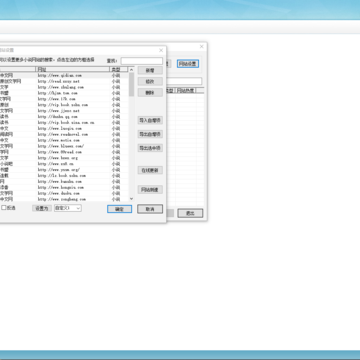Viewport: 360px width, 360px height.
Task: Select the row http://vip.book.sina.com.cn
Action: (63, 122)
